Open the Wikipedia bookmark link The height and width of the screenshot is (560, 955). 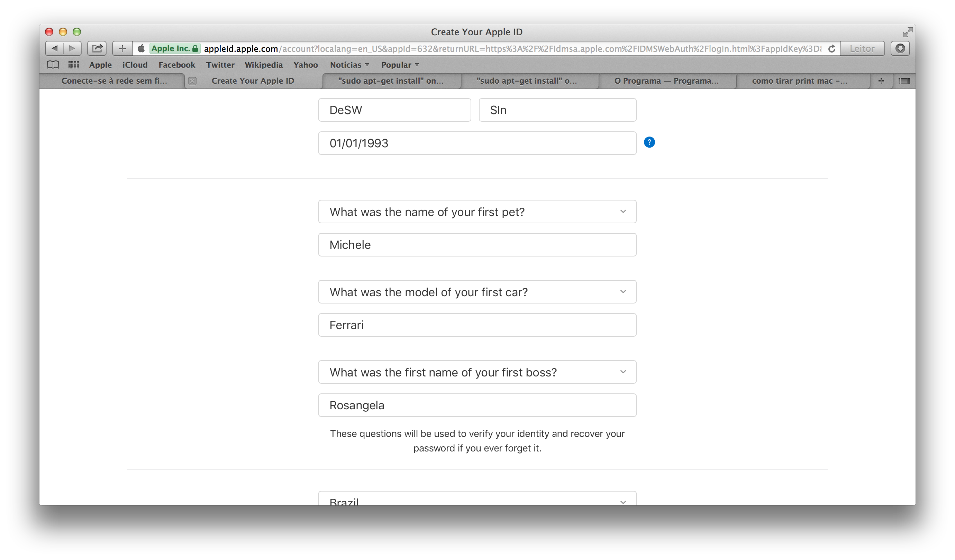click(263, 65)
